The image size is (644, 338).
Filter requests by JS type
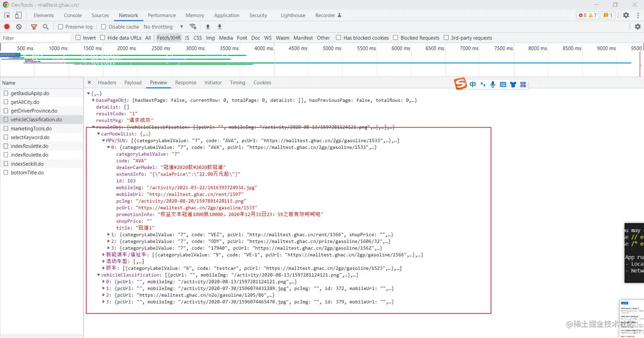click(x=187, y=38)
